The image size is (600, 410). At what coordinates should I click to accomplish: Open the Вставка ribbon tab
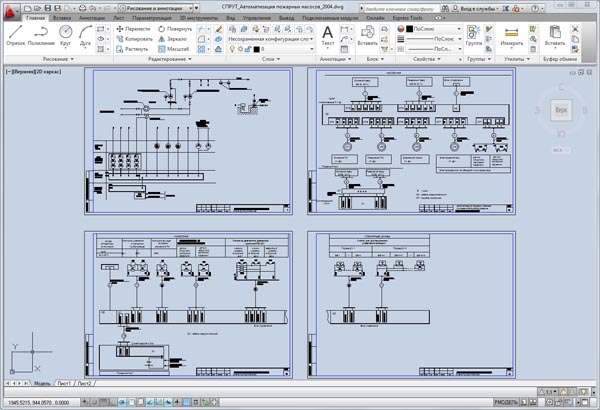62,18
